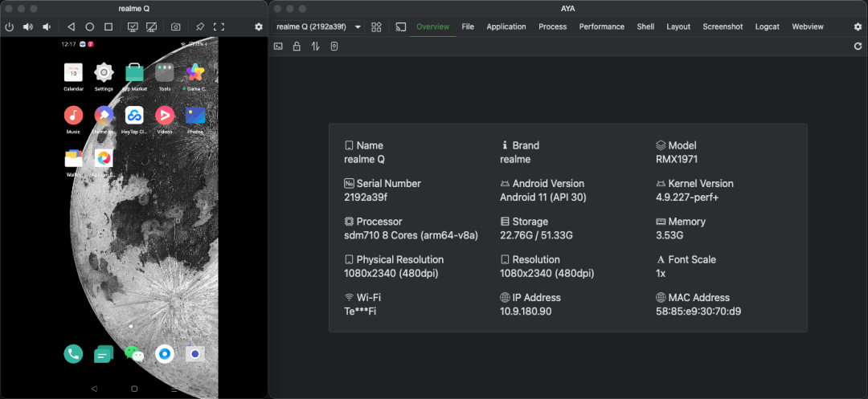
Task: Open the realme Q device dropdown
Action: 318,26
